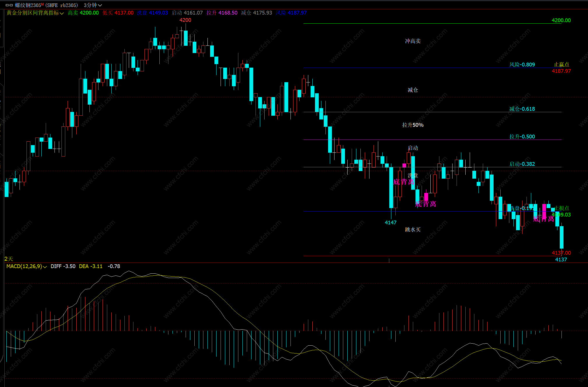Click the chain link icon beside 螺纹钢2305

tap(9, 5)
